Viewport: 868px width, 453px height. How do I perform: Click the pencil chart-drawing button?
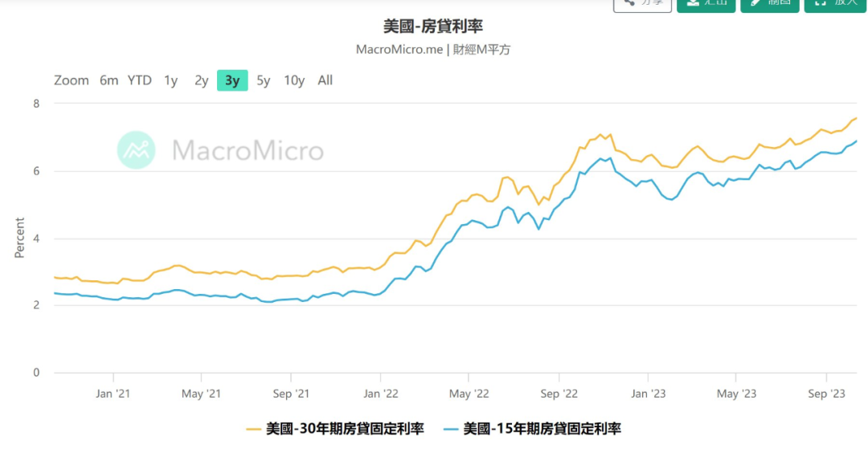pyautogui.click(x=769, y=4)
